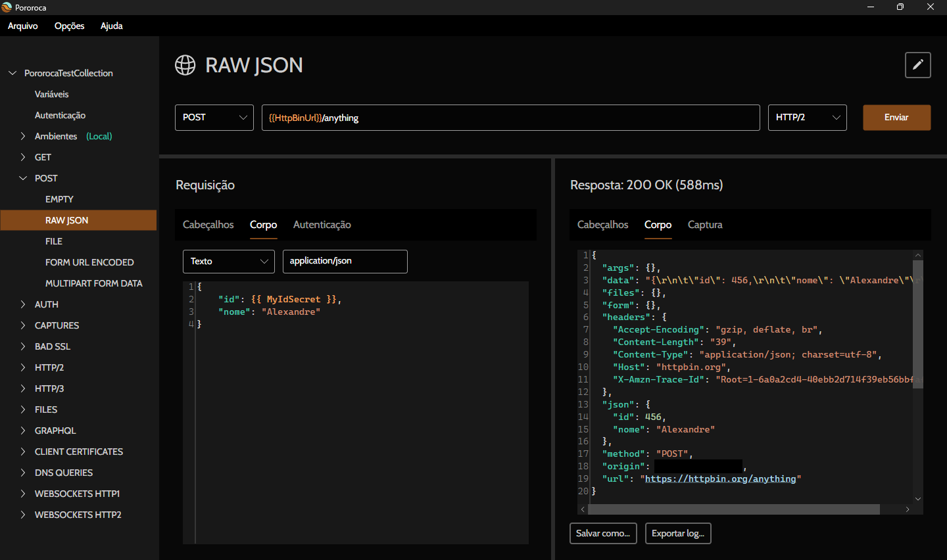The image size is (947, 560).
Task: Open the Arquivo menu
Action: 23,26
